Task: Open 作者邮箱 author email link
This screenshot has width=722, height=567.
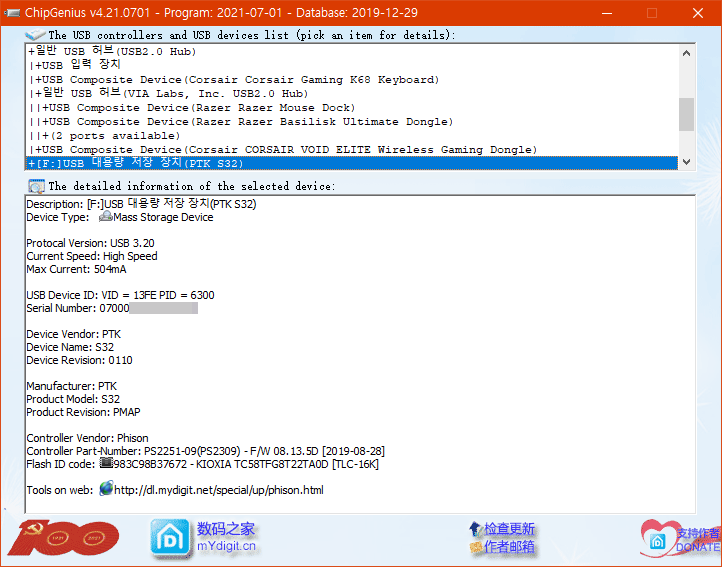Action: click(x=509, y=547)
